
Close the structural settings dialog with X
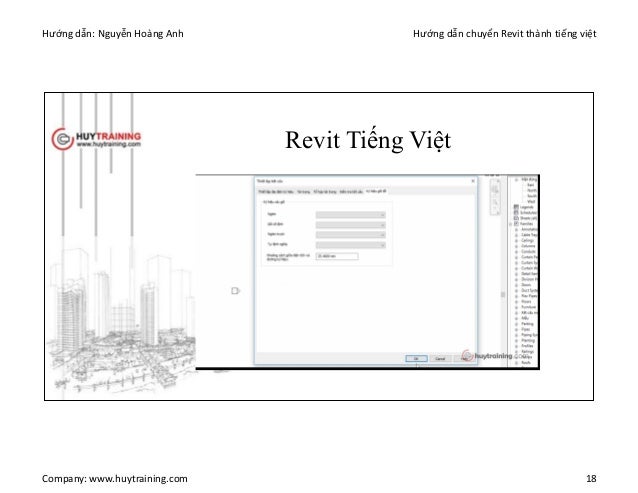(473, 181)
